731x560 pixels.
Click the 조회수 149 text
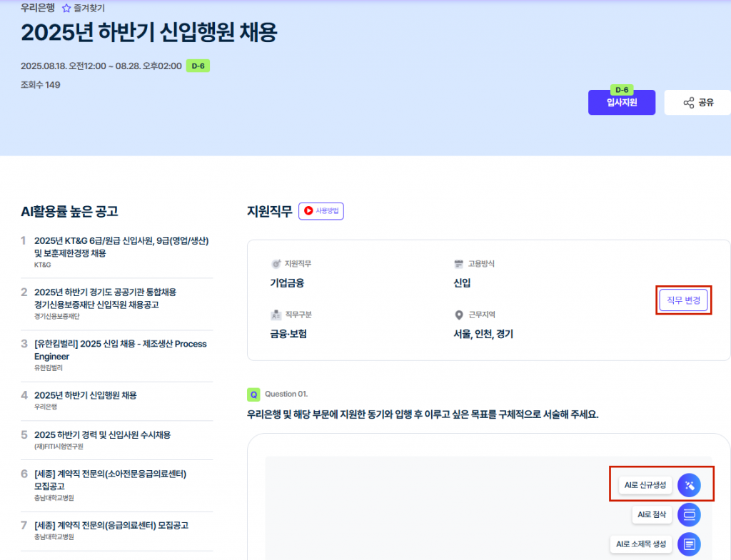[x=40, y=85]
